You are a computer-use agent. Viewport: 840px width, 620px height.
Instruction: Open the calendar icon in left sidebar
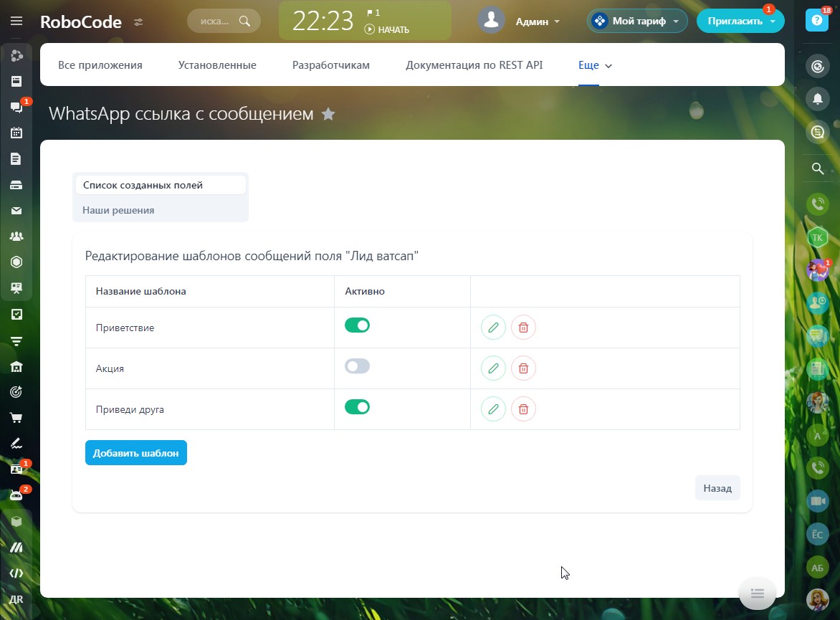[16, 133]
